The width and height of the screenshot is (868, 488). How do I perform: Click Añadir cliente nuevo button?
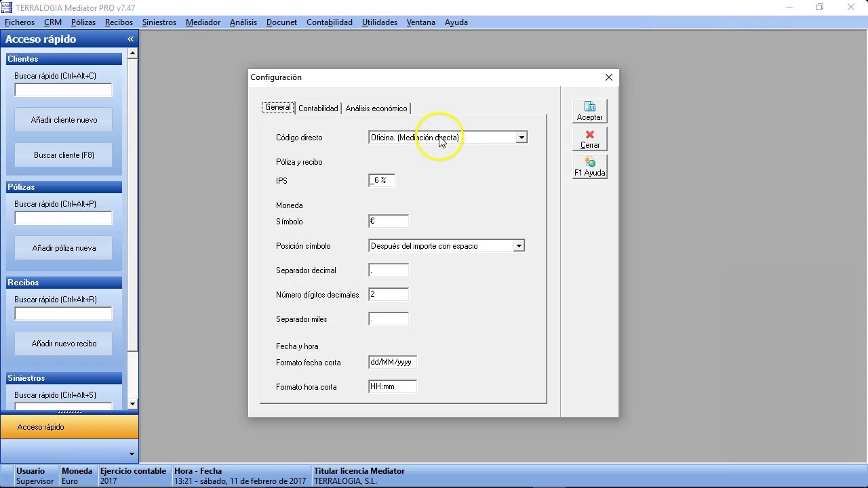point(64,120)
